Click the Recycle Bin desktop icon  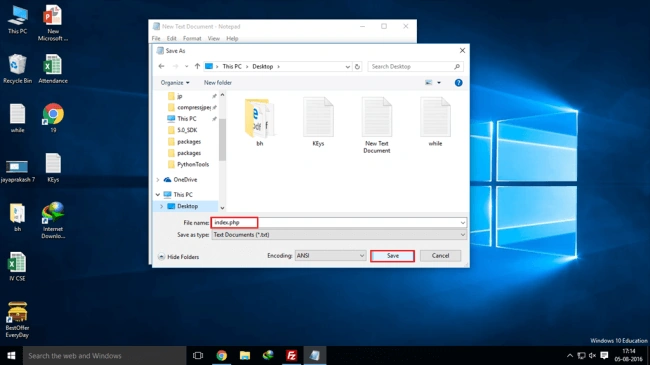[17, 69]
